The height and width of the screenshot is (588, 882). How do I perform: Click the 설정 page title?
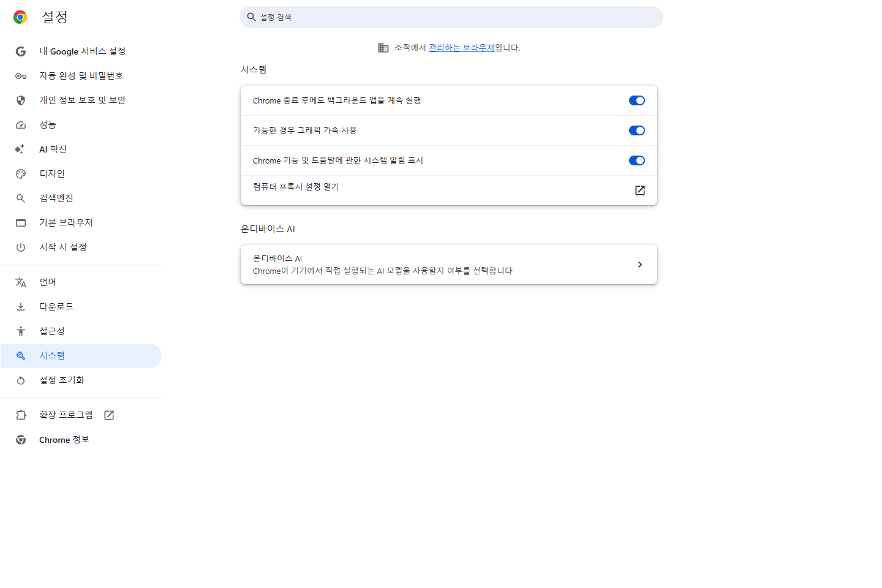55,17
